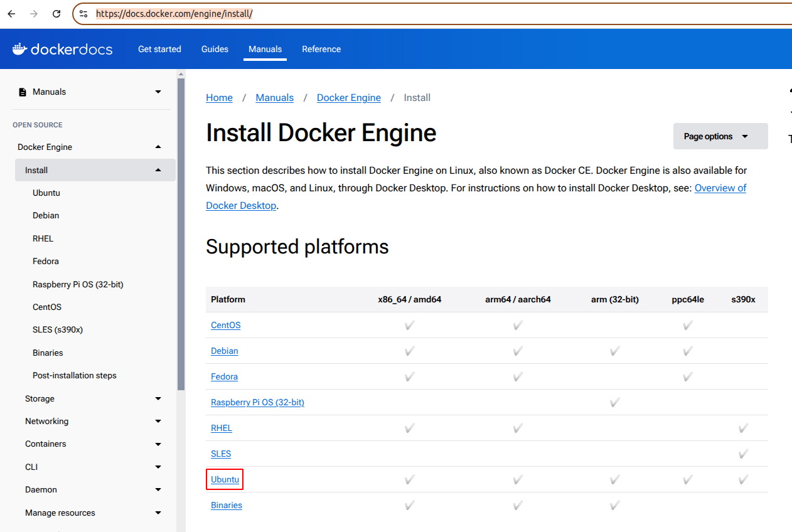
Task: Click the Binaries row arm (32-bit) checkmark
Action: 615,505
